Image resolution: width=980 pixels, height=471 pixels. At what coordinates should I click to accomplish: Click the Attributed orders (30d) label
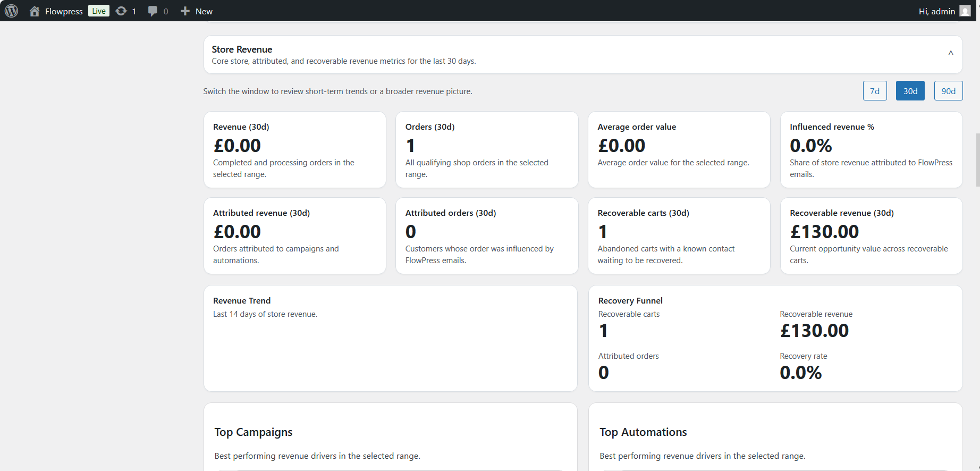pyautogui.click(x=451, y=213)
